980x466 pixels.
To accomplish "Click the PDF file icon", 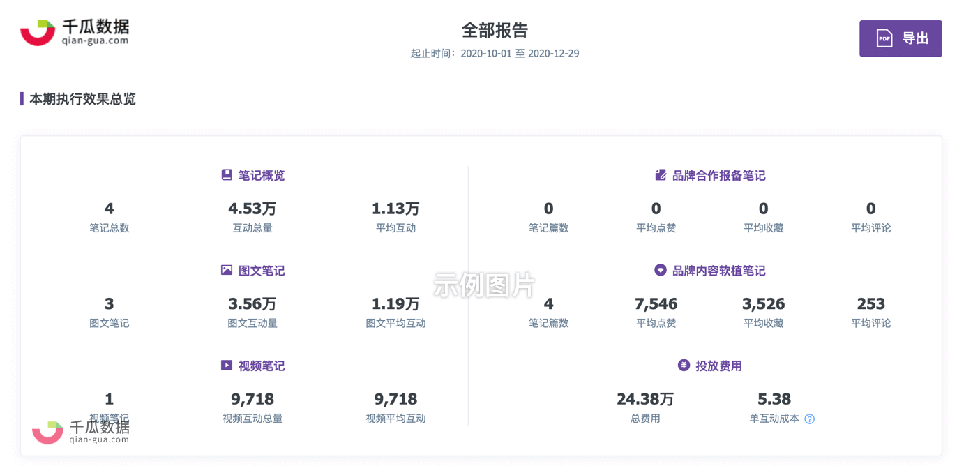I will pos(884,38).
